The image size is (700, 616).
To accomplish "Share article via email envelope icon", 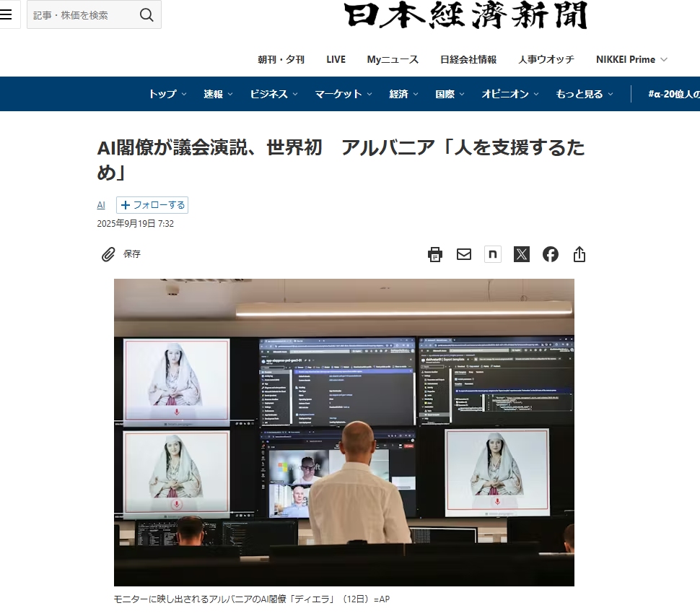I will pos(464,254).
